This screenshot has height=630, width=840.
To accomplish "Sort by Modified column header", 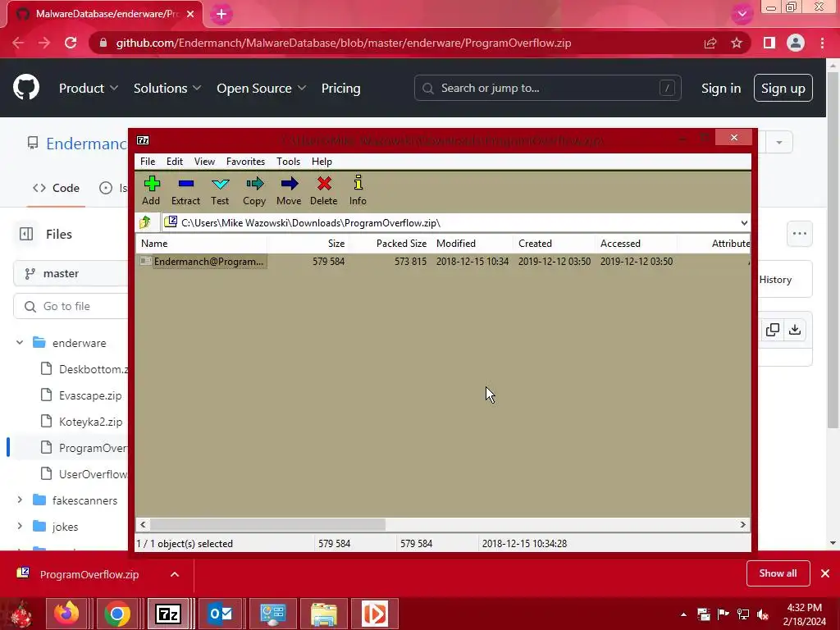I will point(472,243).
